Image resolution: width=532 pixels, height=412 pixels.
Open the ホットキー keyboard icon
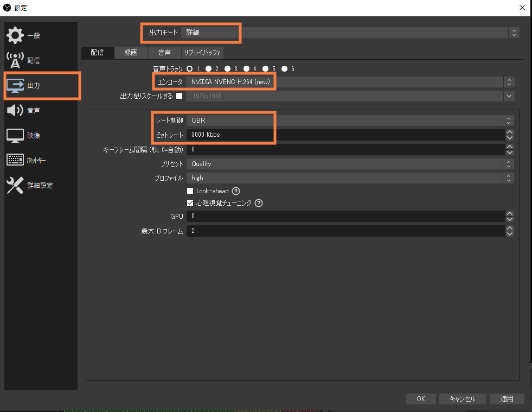click(x=15, y=160)
